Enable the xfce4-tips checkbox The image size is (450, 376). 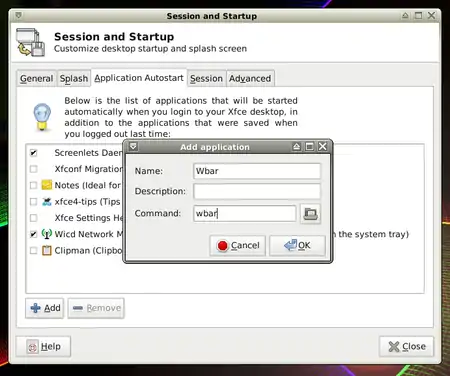pos(33,201)
